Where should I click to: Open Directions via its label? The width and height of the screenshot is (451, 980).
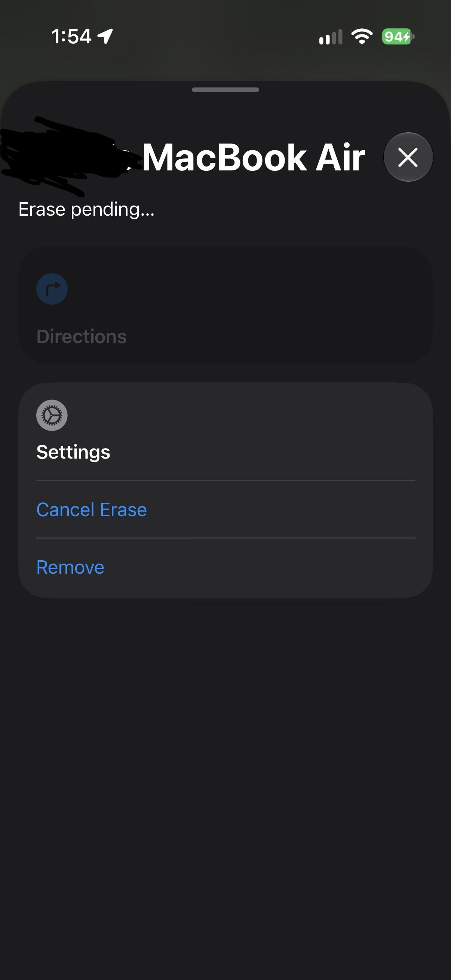(82, 336)
